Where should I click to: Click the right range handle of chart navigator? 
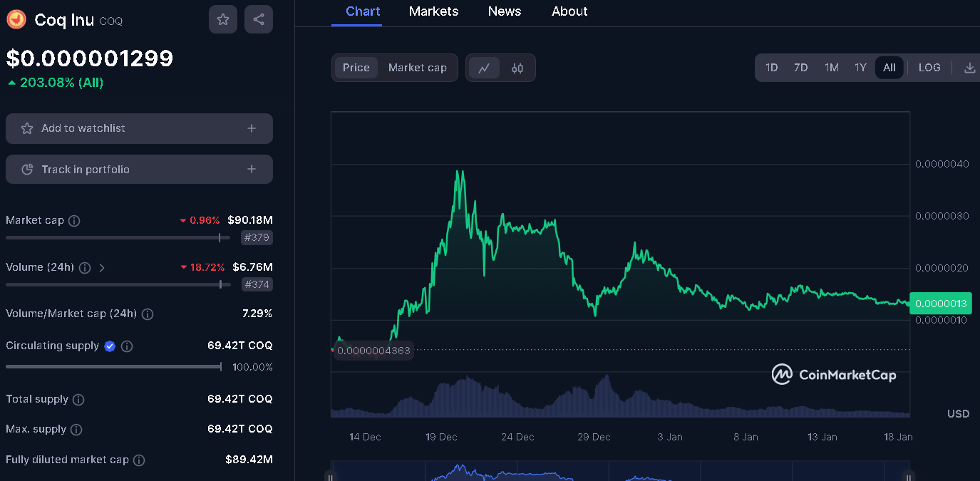pos(908,475)
